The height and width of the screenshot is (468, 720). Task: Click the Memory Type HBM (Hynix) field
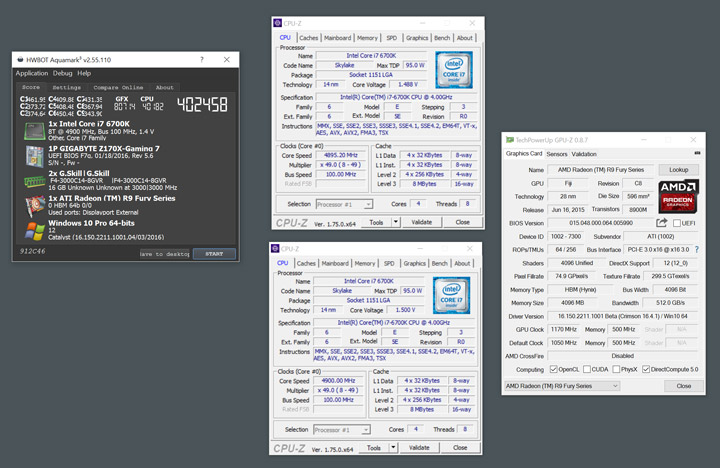pos(580,290)
